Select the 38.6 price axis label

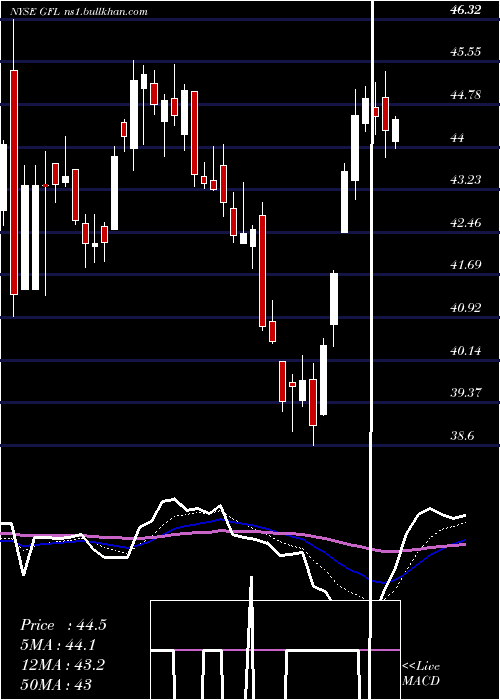(462, 436)
